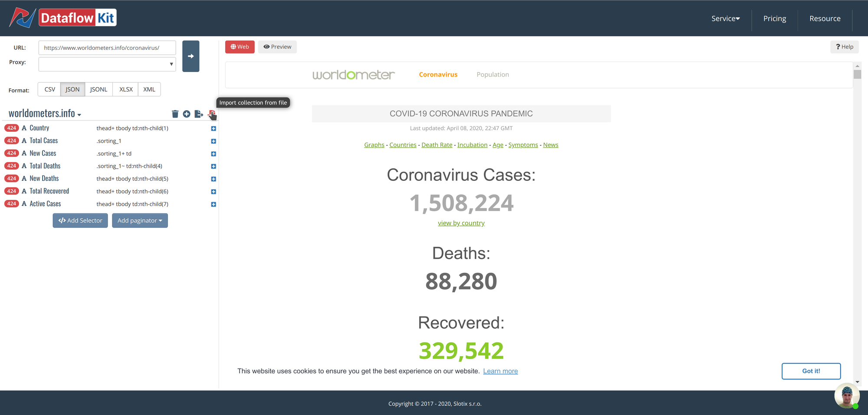Delete the worldometers.info collection via trash icon
This screenshot has height=415, width=868.
coord(175,114)
